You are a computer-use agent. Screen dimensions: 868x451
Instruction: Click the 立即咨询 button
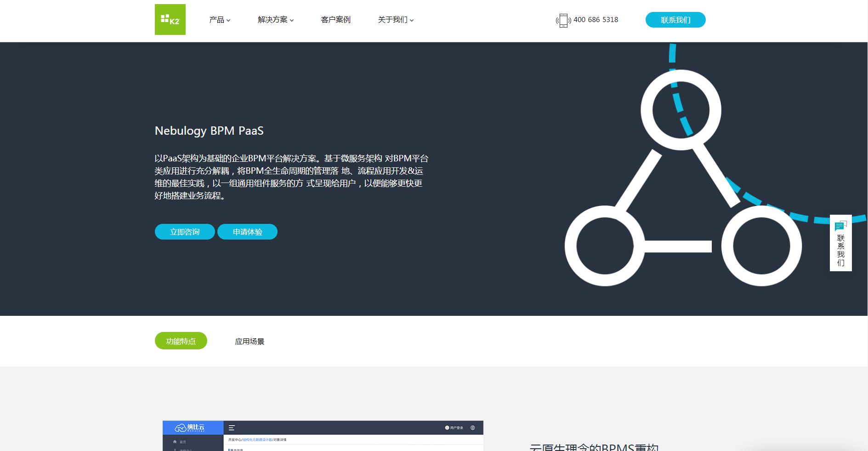coord(185,232)
